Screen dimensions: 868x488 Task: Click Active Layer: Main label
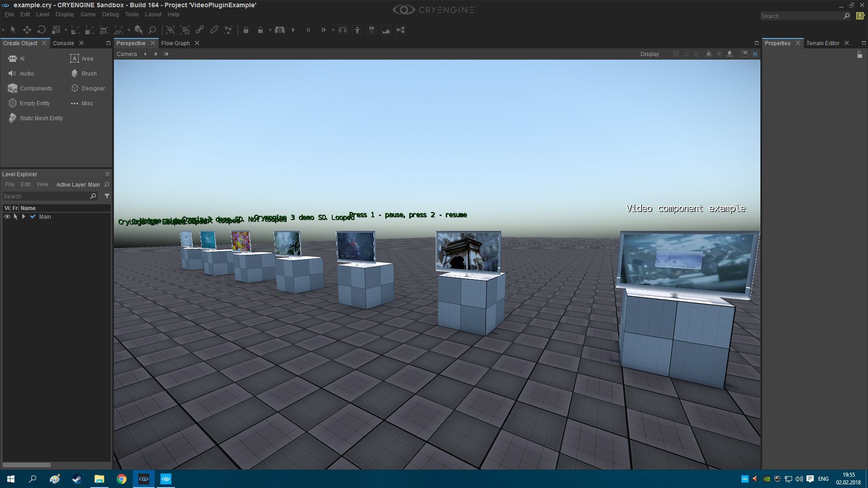click(x=78, y=185)
